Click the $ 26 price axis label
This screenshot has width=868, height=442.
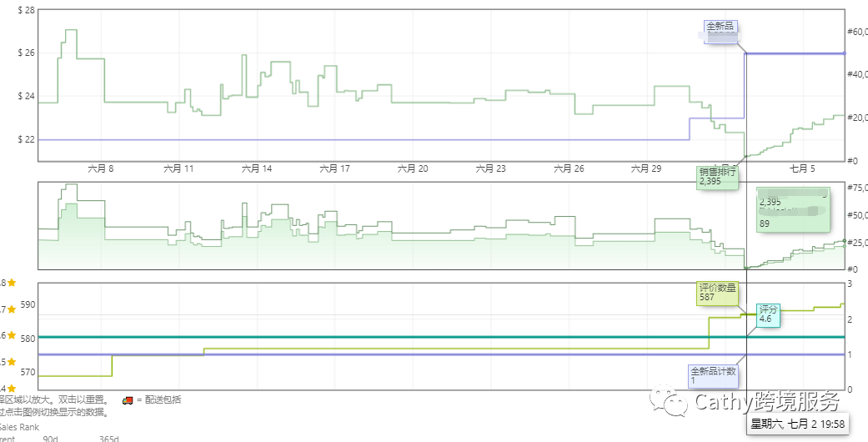(x=27, y=53)
